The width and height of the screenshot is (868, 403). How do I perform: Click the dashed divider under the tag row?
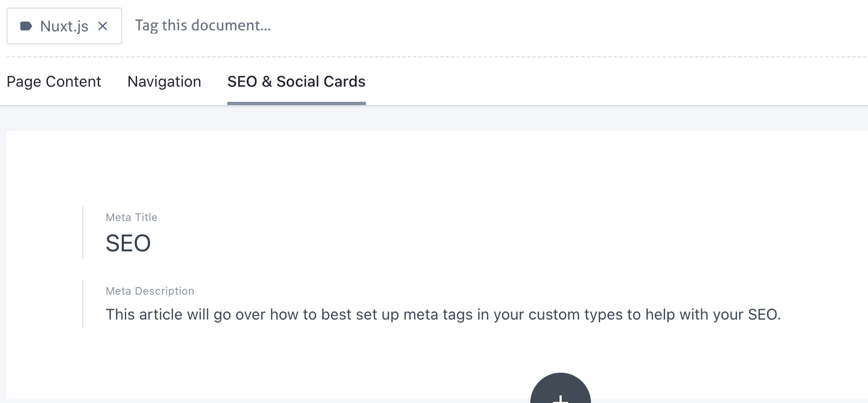pos(433,57)
